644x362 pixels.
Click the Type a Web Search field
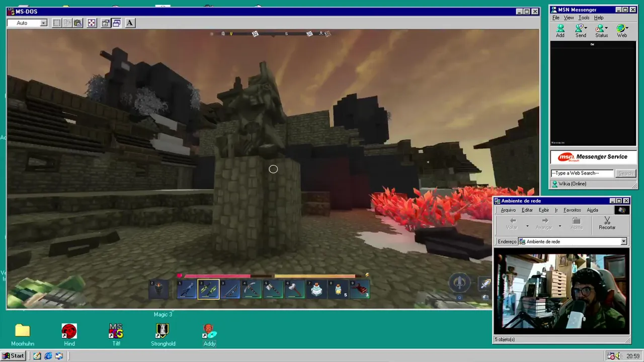pyautogui.click(x=582, y=173)
